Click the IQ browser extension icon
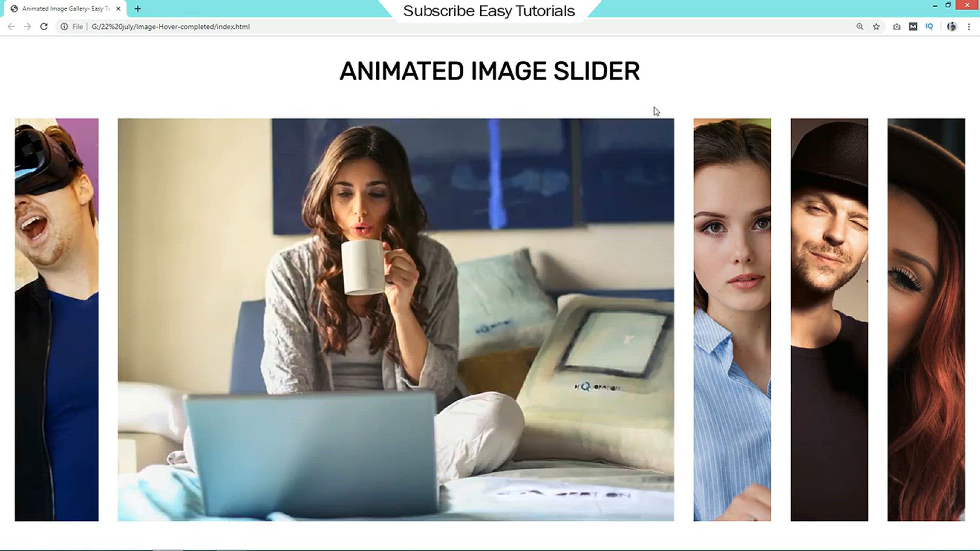 [929, 26]
